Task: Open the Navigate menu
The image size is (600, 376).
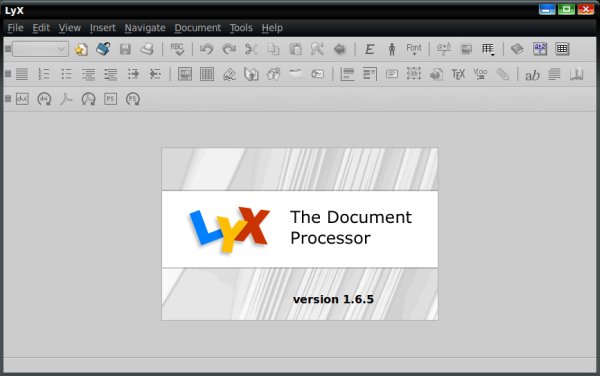Action: [145, 28]
